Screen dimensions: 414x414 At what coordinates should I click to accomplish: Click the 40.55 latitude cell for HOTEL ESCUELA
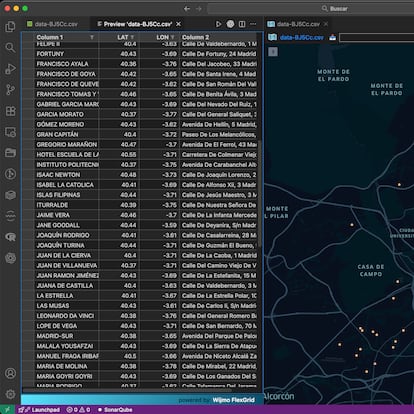(119, 155)
